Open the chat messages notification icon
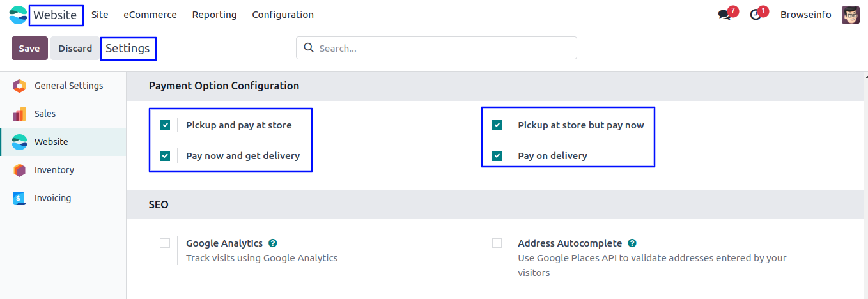The image size is (868, 299). [x=724, y=15]
